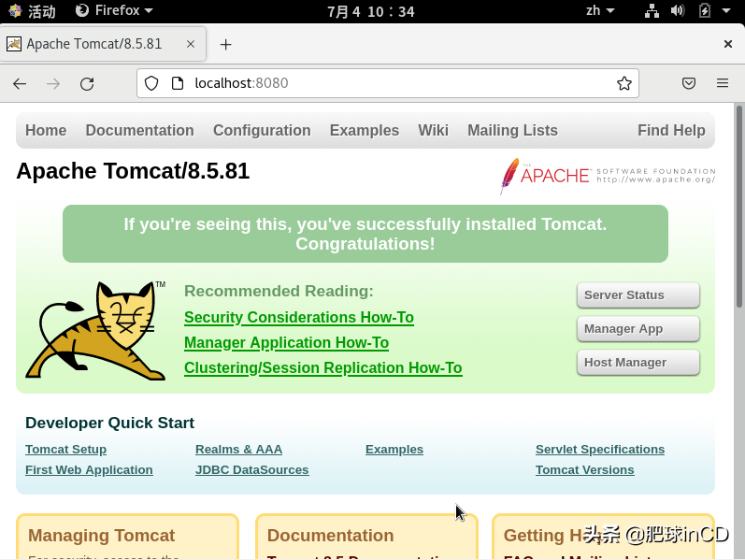The height and width of the screenshot is (560, 745).
Task: Click the Documentation box heading
Action: point(330,536)
